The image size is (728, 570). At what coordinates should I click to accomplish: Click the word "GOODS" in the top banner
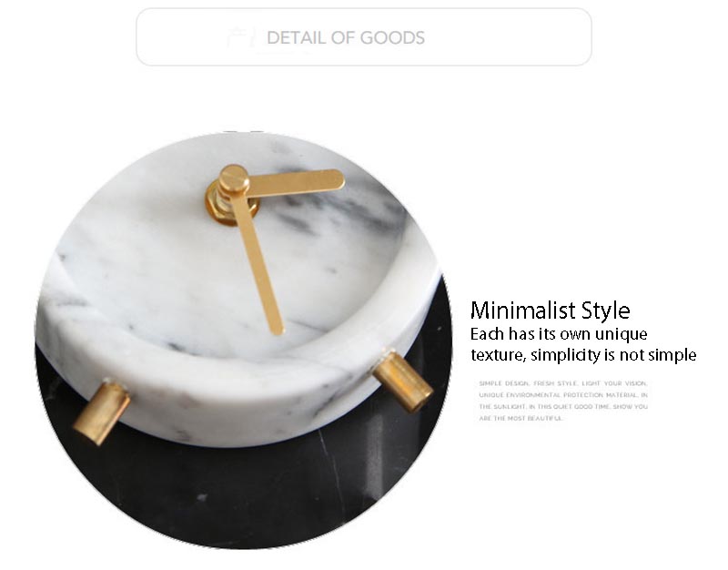click(392, 37)
